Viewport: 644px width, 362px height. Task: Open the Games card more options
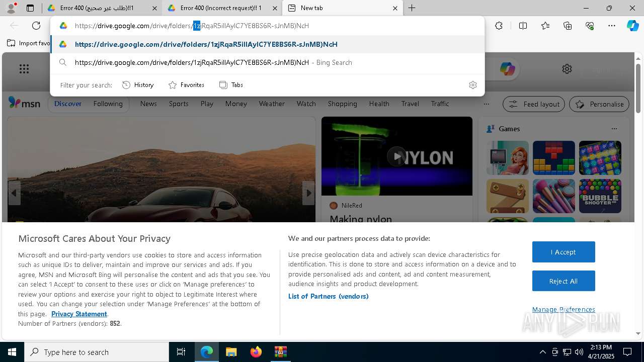(614, 129)
